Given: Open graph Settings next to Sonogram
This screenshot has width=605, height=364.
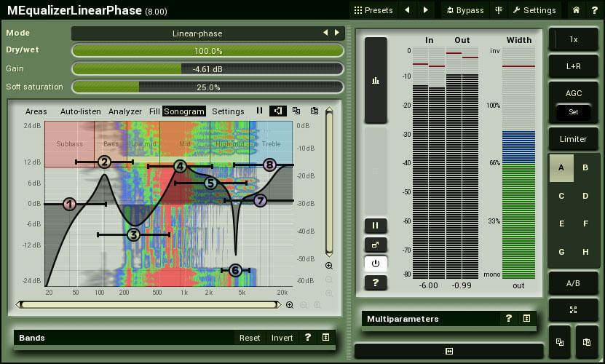Looking at the screenshot, I should (x=228, y=111).
